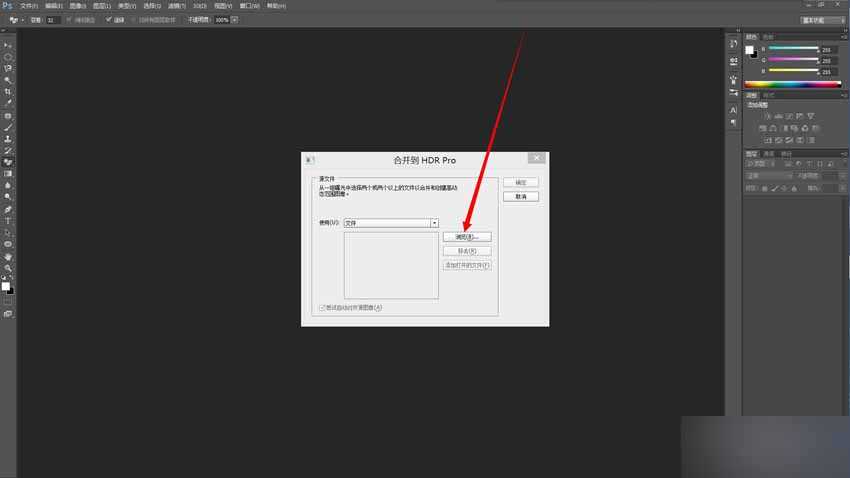Add a Brightness/Contrast adjustment
The image size is (850, 478).
pos(767,117)
